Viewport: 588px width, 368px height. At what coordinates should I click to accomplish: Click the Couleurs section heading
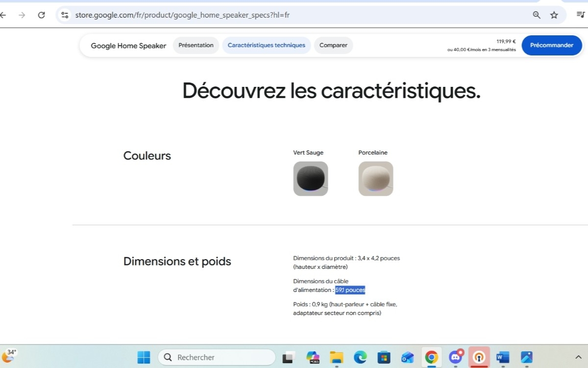tap(147, 156)
